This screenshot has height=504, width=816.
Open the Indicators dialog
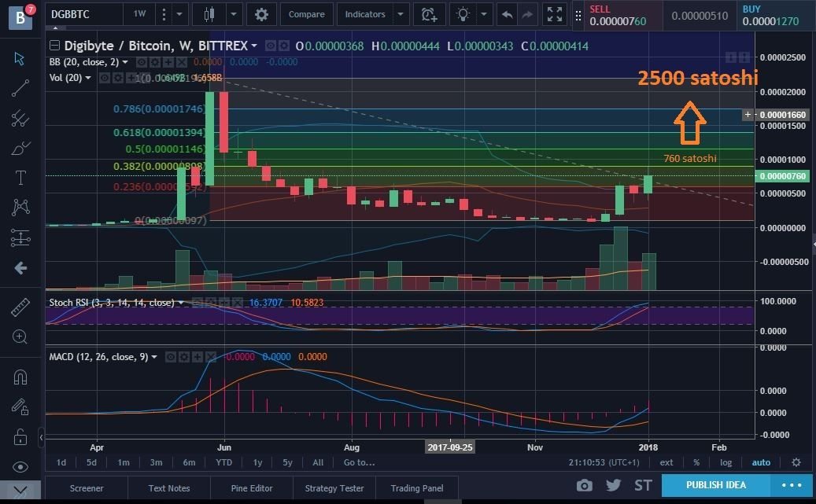coord(365,15)
